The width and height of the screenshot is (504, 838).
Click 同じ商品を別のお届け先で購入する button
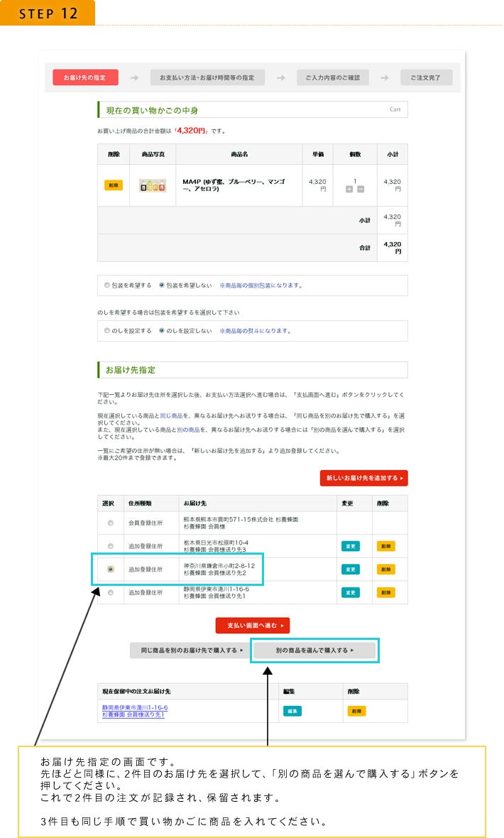188,650
